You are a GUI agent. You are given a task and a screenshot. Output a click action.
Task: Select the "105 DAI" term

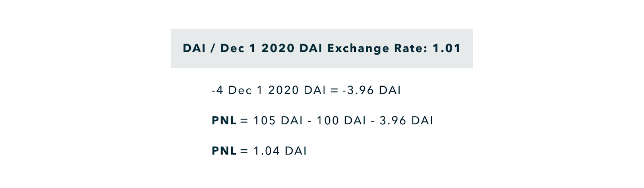278,121
